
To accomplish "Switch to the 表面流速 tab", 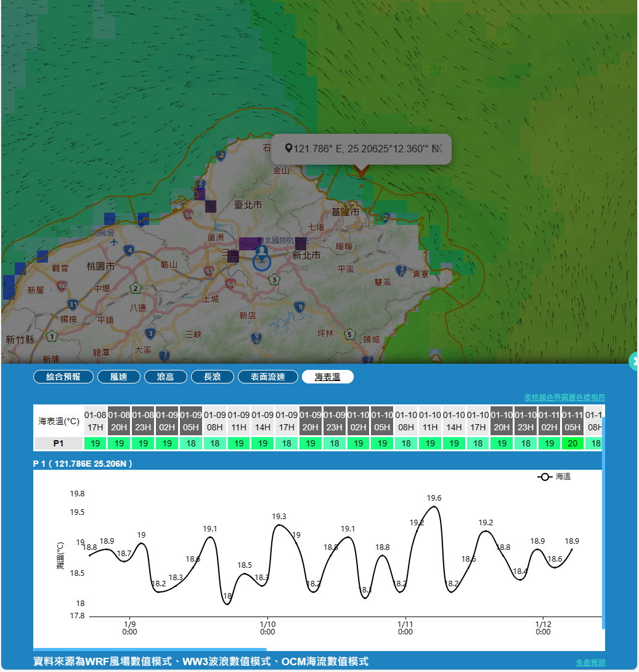I will [x=267, y=377].
